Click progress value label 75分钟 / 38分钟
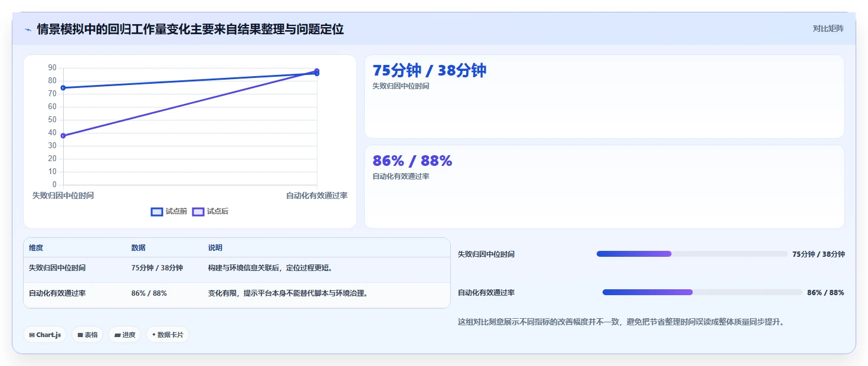 [818, 254]
